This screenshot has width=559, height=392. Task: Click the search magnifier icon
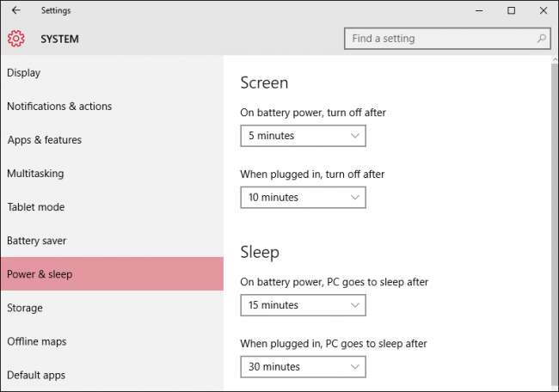pos(541,39)
